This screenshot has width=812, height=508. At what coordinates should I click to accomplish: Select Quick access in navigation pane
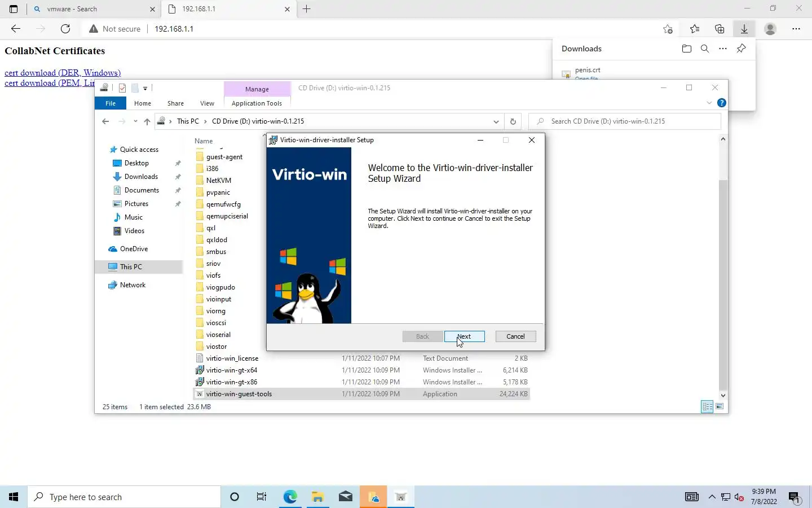[x=139, y=150]
